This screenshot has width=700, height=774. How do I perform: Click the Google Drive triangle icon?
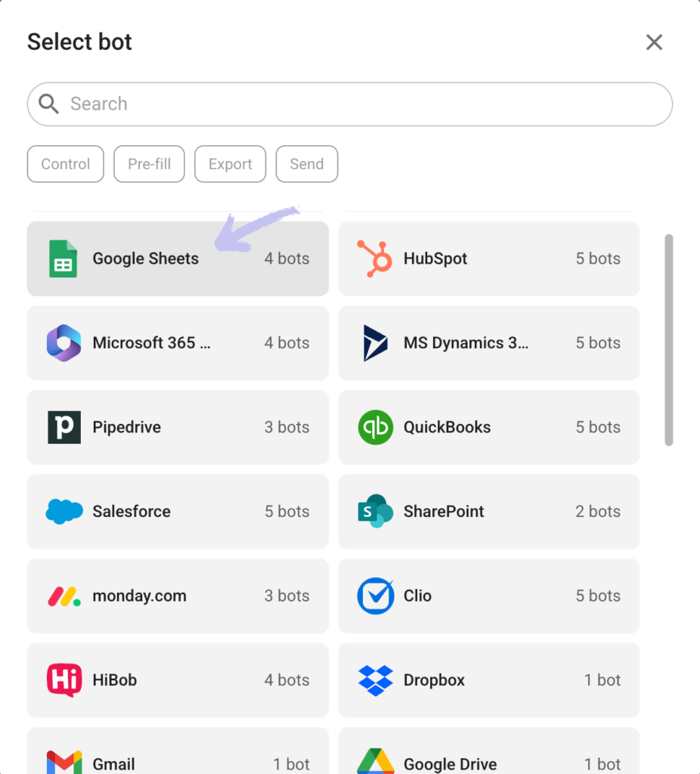[376, 762]
